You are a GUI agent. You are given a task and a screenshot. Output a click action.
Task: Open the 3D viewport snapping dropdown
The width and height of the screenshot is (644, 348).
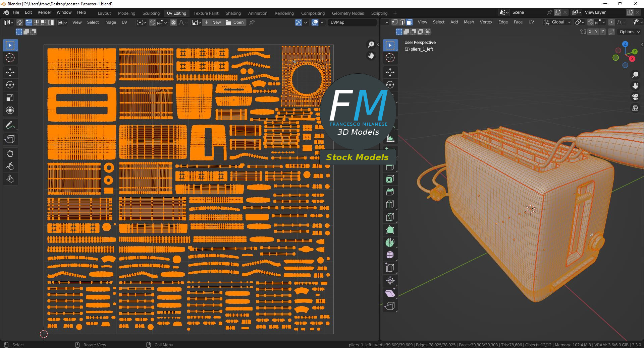point(599,22)
